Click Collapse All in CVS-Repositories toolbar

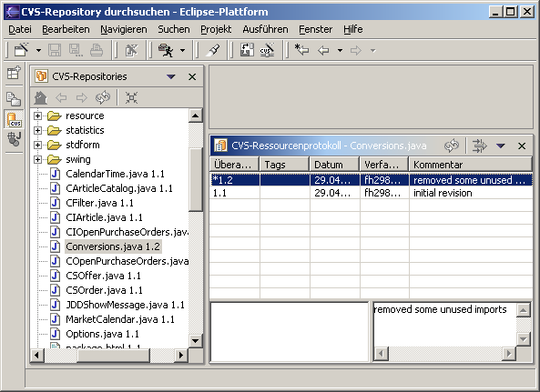tap(131, 97)
